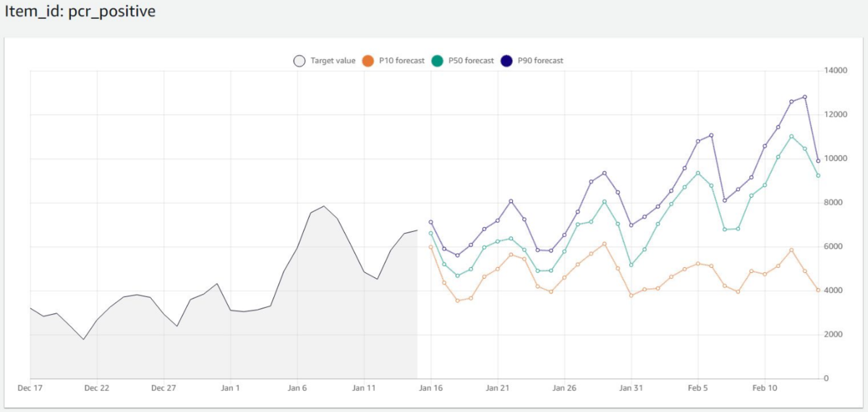868x412 pixels.
Task: Toggle the Target value legend circle
Action: 299,61
